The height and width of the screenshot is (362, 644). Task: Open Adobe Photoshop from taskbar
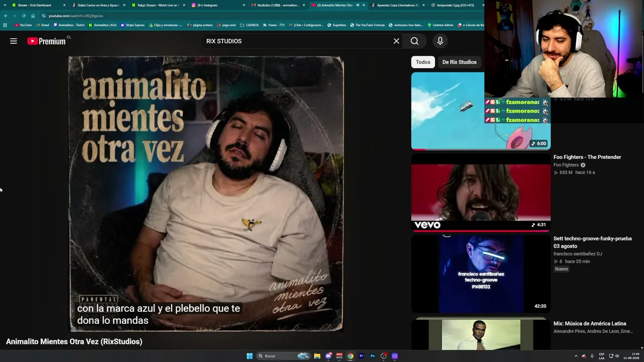click(372, 356)
